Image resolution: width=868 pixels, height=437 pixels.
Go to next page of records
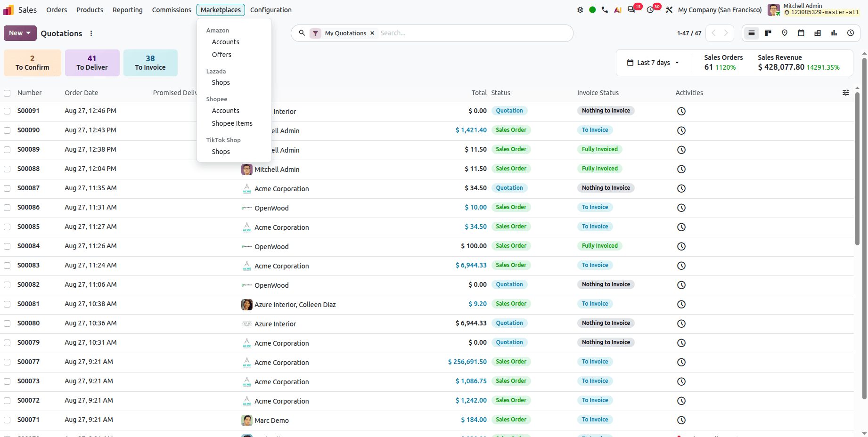[726, 33]
